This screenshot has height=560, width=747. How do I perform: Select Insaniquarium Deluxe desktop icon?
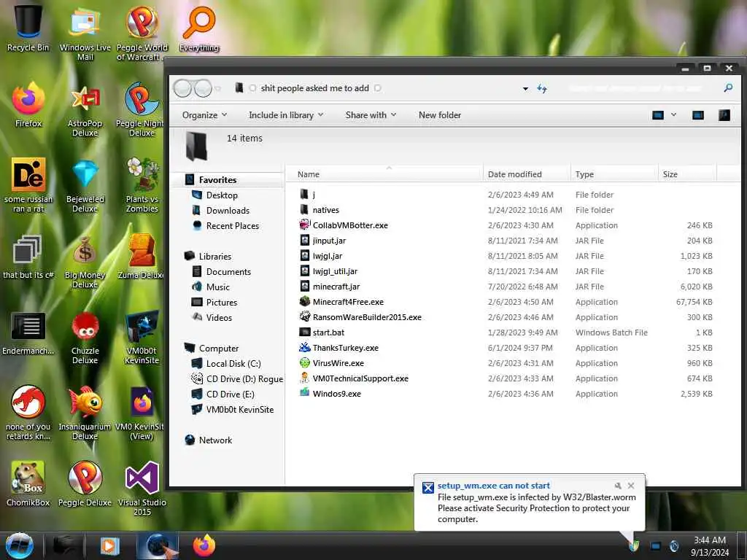(85, 413)
